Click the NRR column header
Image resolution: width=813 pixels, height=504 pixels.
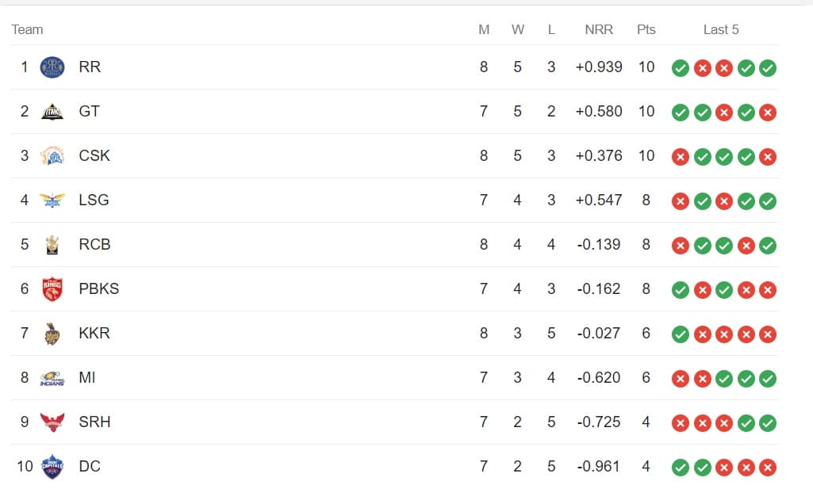[x=599, y=29]
